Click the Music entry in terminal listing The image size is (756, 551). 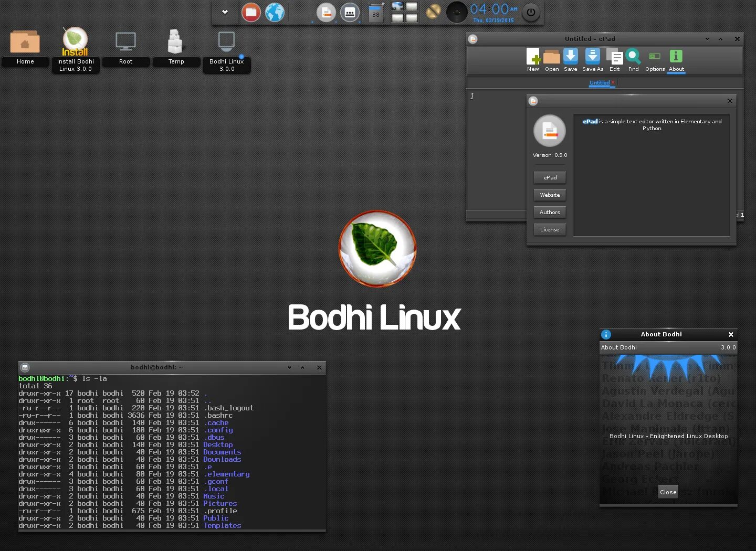pyautogui.click(x=214, y=496)
